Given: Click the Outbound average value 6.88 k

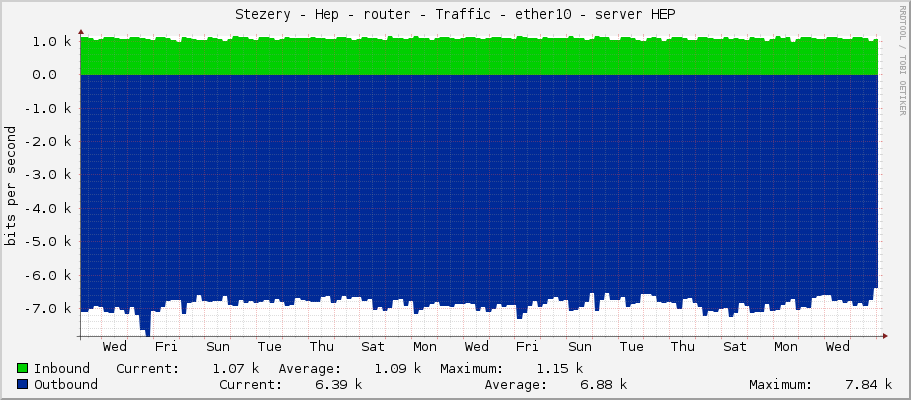Looking at the screenshot, I should 604,385.
